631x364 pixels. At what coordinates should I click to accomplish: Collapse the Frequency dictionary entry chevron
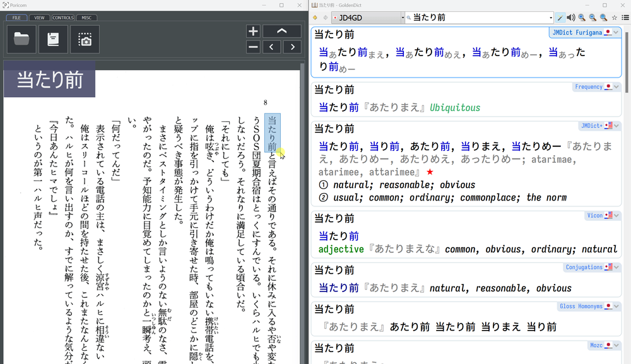coord(616,87)
